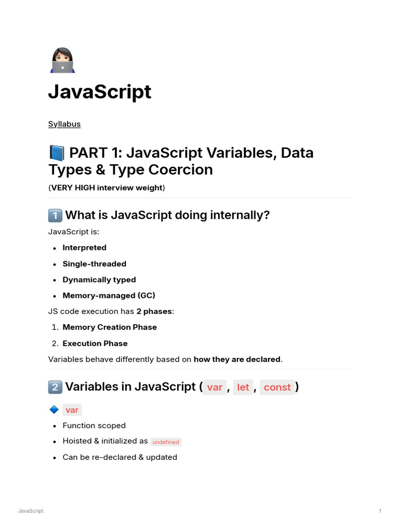Click the Memory Creation Phase list item
Screen dimensions: 399x532
tap(110, 327)
